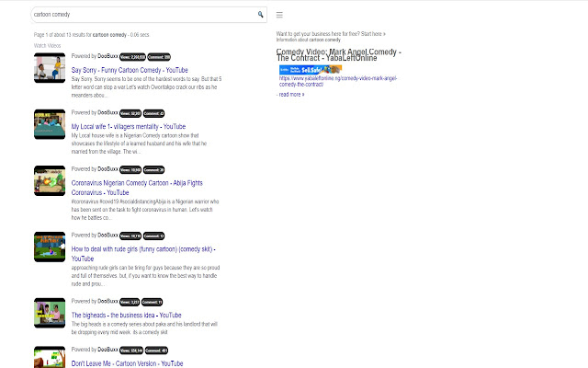This screenshot has width=588, height=368.
Task: Click the 'Watch Videos' label
Action: [47, 46]
